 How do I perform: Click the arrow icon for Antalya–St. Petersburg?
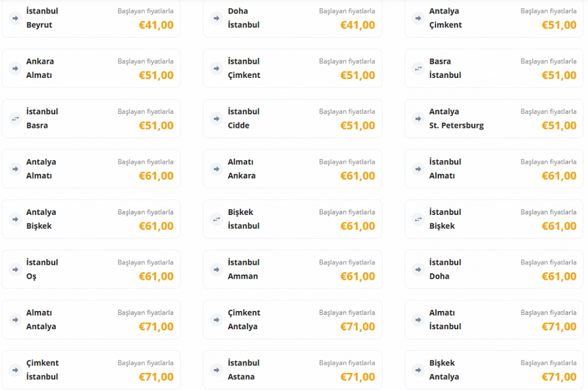tap(418, 119)
